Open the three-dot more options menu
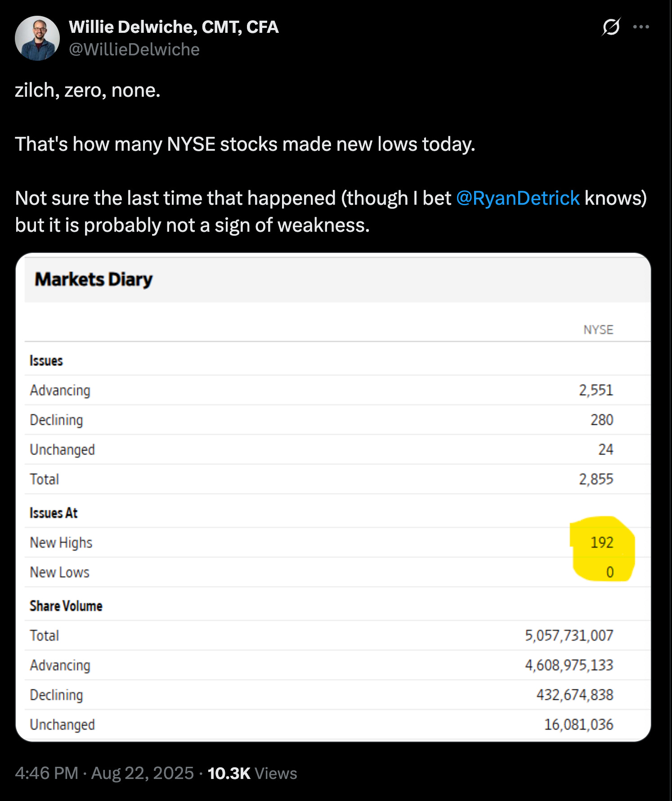The width and height of the screenshot is (672, 801). click(x=641, y=27)
